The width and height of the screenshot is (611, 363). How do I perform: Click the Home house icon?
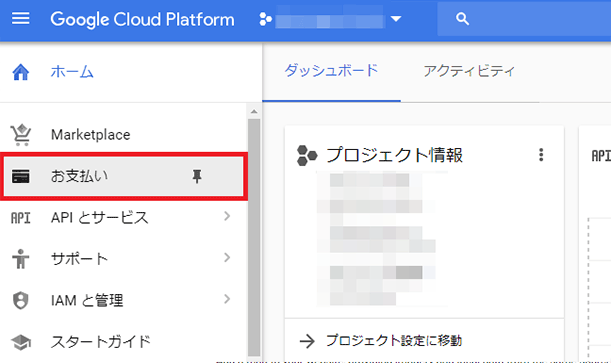click(x=21, y=72)
